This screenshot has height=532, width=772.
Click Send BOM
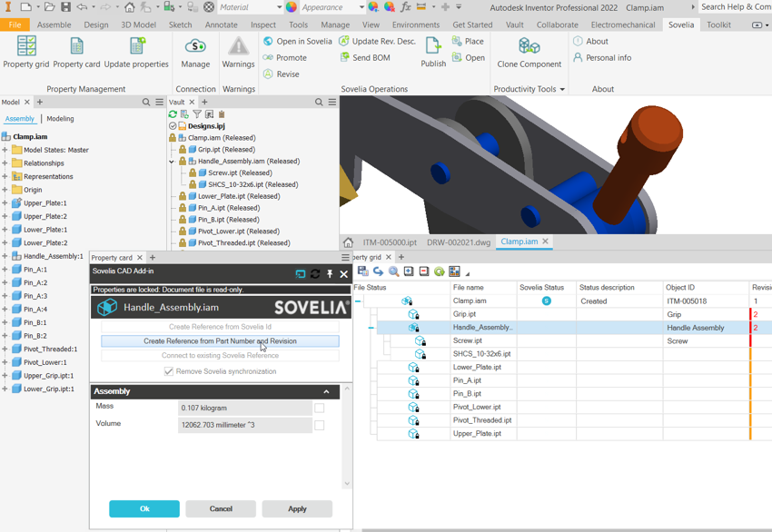(365, 57)
